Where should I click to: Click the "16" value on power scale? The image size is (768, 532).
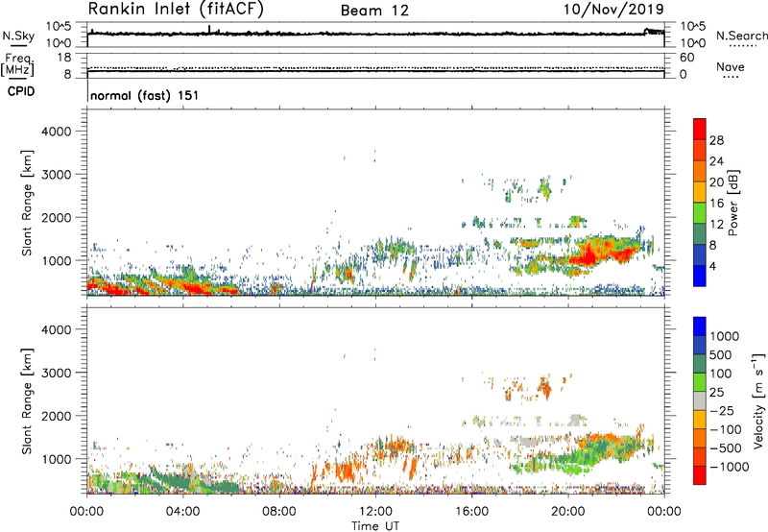(716, 204)
